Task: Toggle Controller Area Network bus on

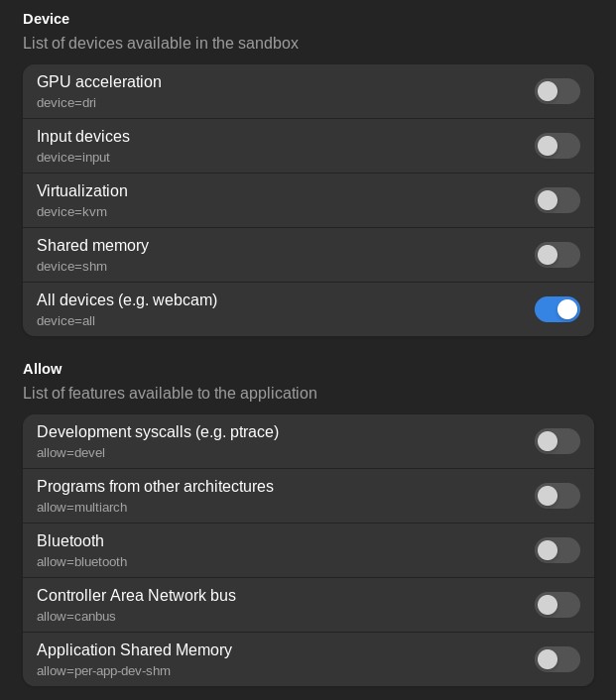Action: click(x=557, y=605)
